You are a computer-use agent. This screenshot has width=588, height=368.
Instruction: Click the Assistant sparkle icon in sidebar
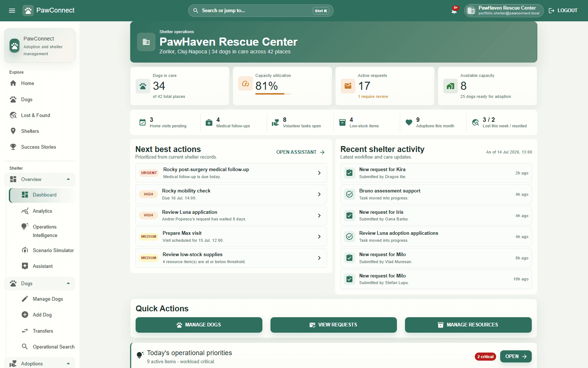point(25,266)
